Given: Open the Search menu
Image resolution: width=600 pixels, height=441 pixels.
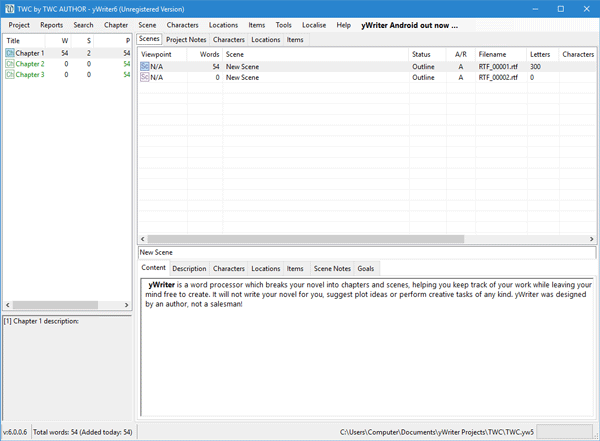Looking at the screenshot, I should coord(83,25).
